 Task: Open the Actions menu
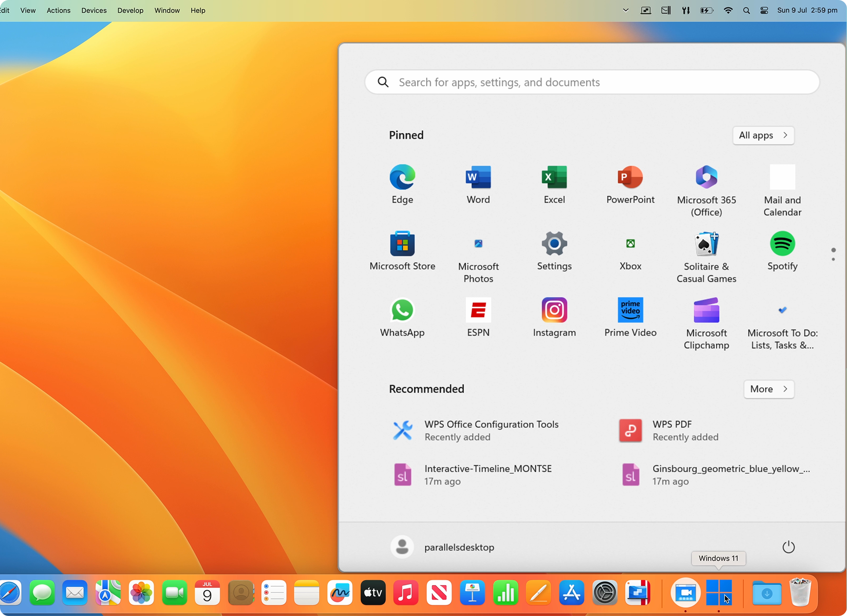pyautogui.click(x=58, y=10)
